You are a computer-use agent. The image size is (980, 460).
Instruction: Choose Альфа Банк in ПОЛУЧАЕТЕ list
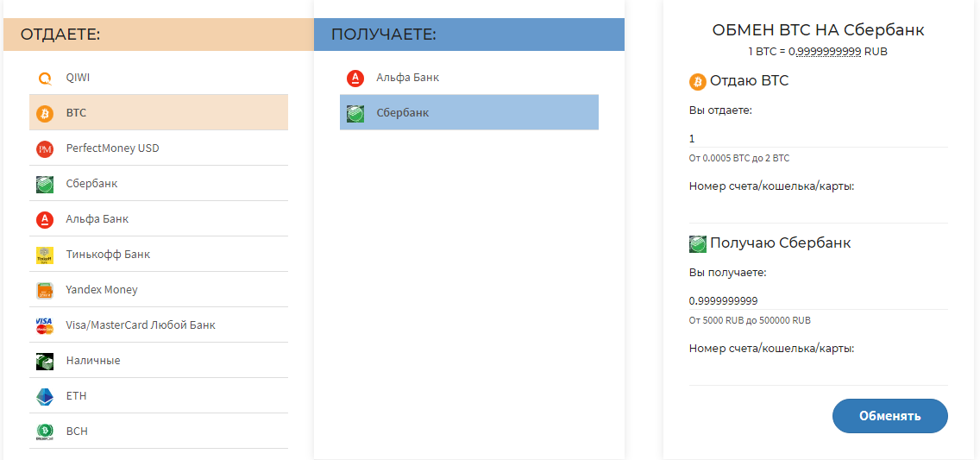pyautogui.click(x=469, y=78)
